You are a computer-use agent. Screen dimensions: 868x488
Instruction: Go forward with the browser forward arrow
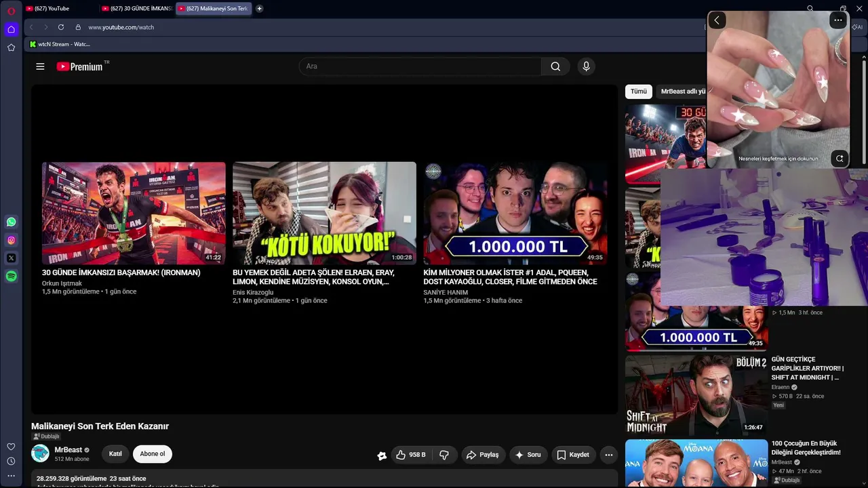(x=46, y=27)
